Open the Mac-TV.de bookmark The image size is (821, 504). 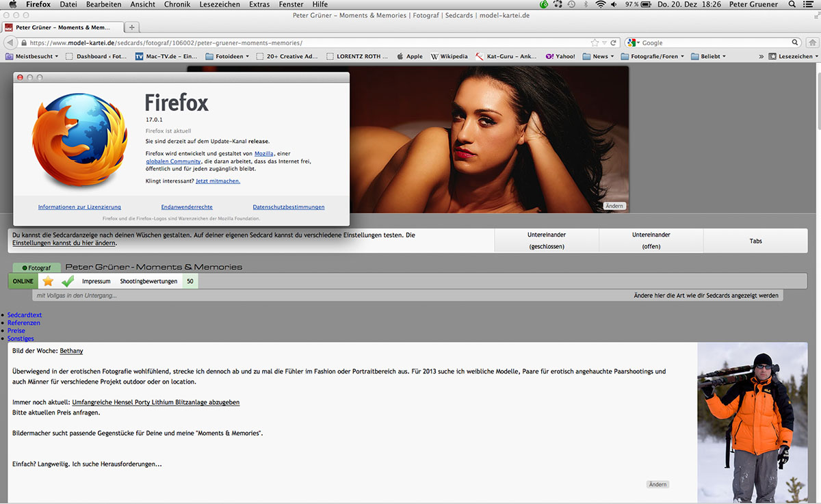pyautogui.click(x=166, y=56)
